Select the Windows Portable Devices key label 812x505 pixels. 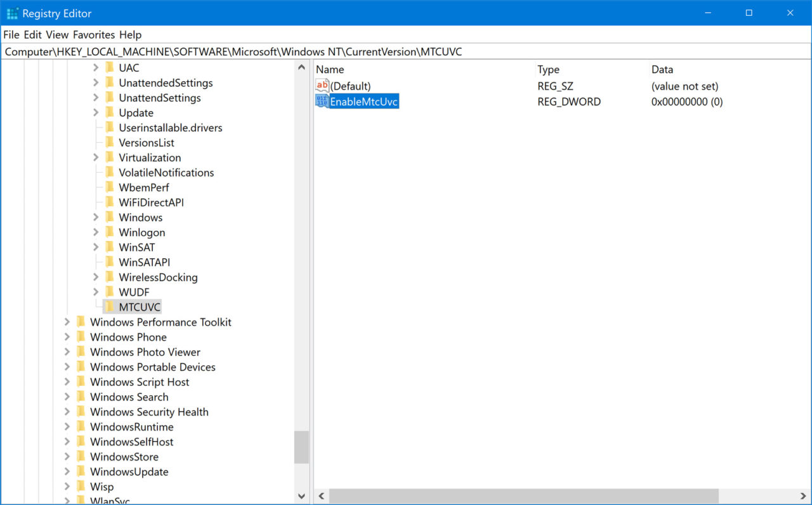[153, 367]
